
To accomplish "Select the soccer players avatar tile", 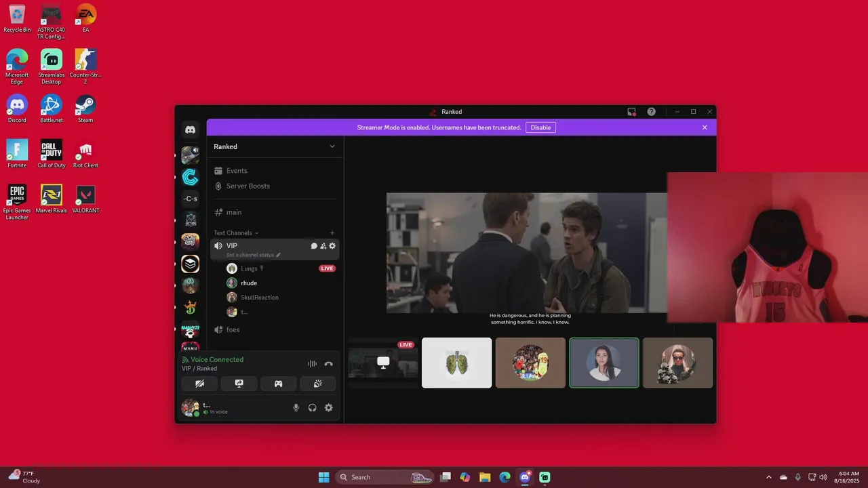I will tap(530, 363).
